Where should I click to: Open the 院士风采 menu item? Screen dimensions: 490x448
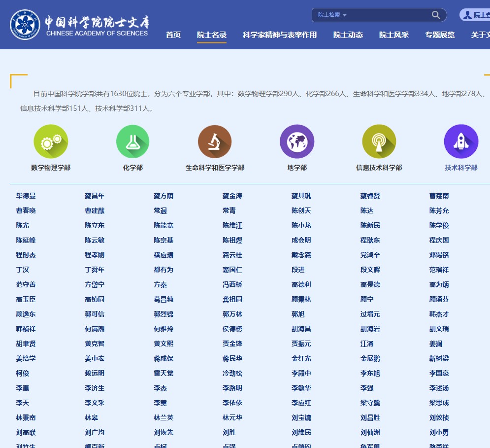(393, 35)
